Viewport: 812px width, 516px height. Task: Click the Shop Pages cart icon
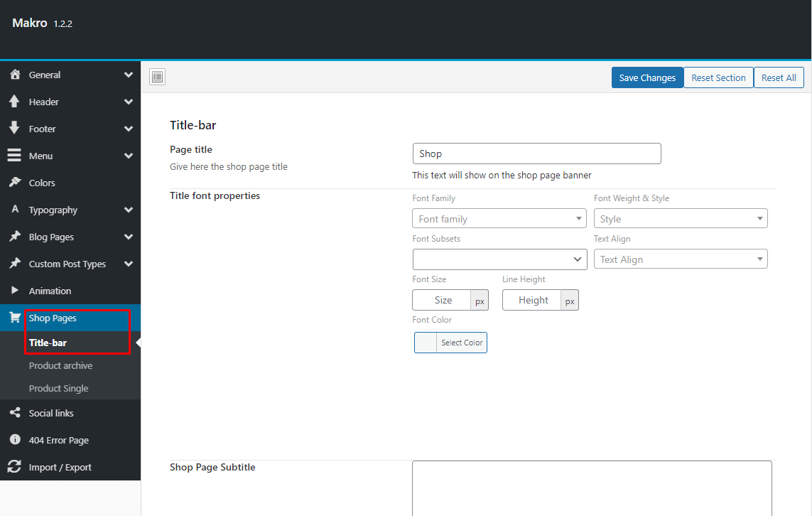15,318
